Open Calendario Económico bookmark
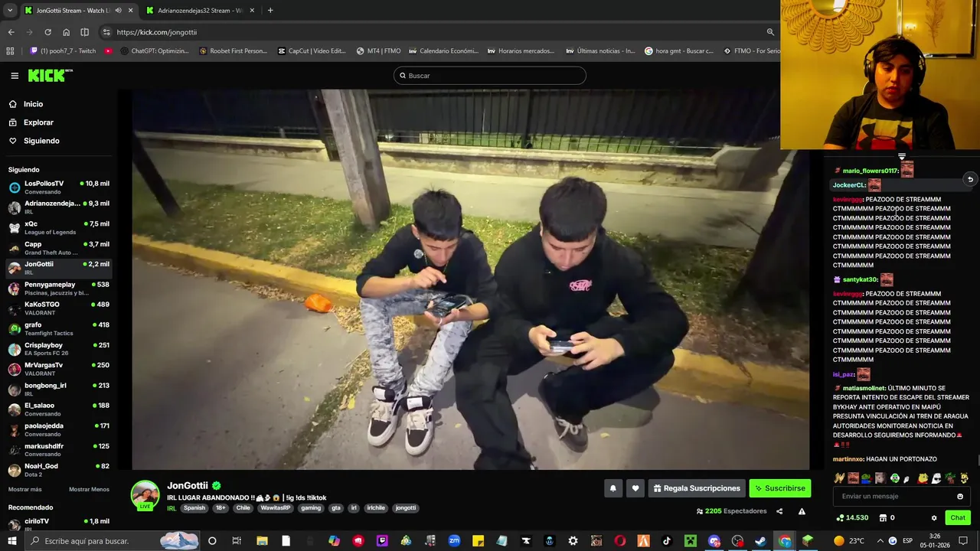 pyautogui.click(x=443, y=51)
